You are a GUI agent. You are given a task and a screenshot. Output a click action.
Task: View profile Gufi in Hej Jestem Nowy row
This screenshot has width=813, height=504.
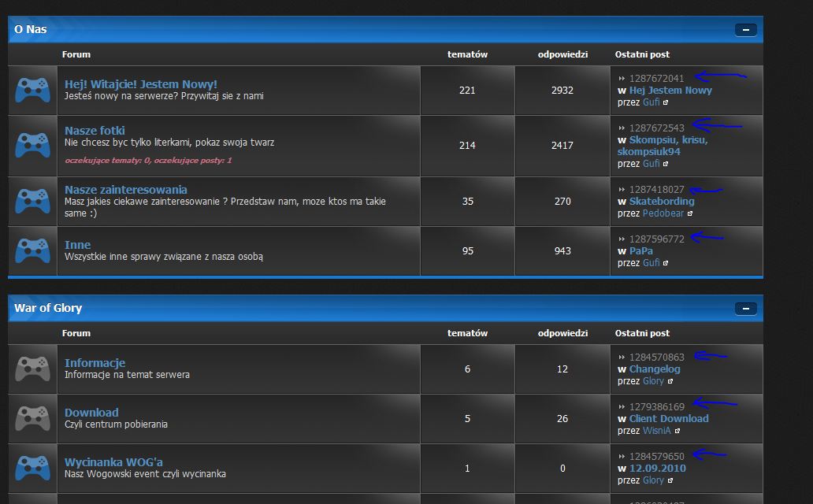[x=652, y=102]
